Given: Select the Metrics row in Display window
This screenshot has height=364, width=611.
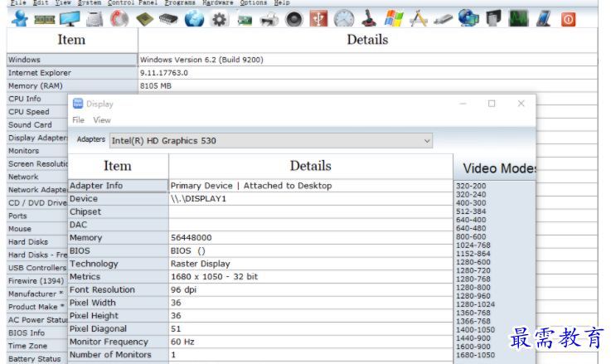Looking at the screenshot, I should pos(260,277).
